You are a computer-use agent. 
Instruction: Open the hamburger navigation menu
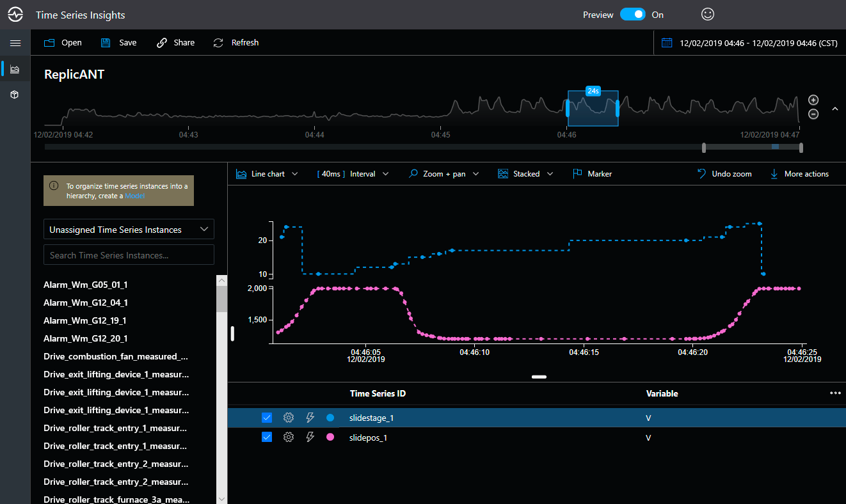pyautogui.click(x=15, y=43)
